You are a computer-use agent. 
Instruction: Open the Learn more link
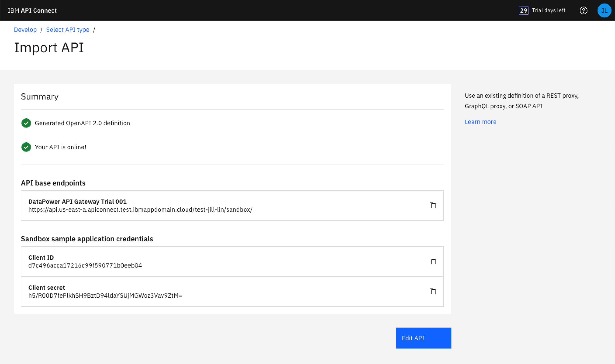[480, 122]
